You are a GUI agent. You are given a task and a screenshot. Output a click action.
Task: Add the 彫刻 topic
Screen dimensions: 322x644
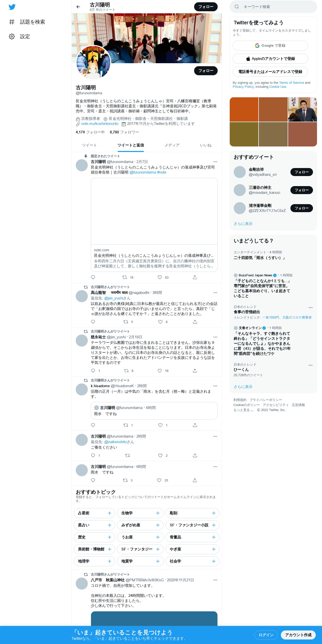[214, 513]
